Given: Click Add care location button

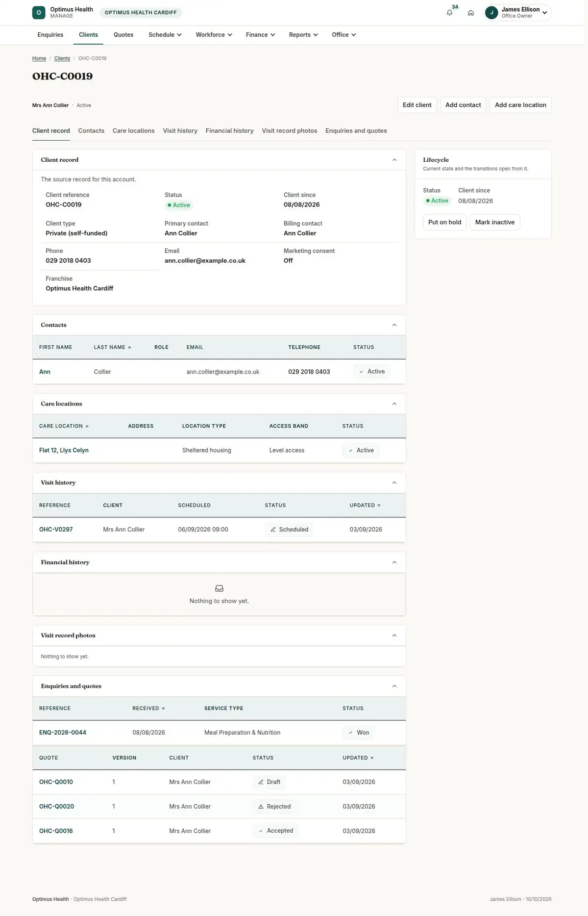Looking at the screenshot, I should pos(520,105).
